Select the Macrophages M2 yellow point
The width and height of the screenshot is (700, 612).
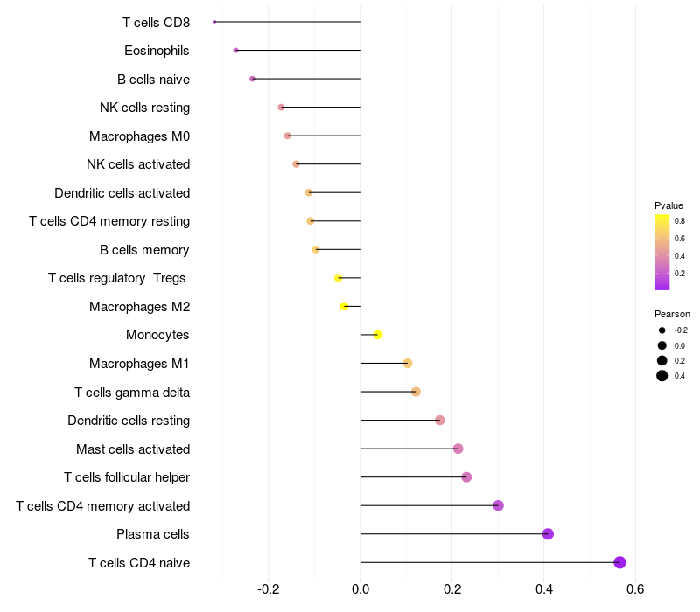[x=344, y=307]
